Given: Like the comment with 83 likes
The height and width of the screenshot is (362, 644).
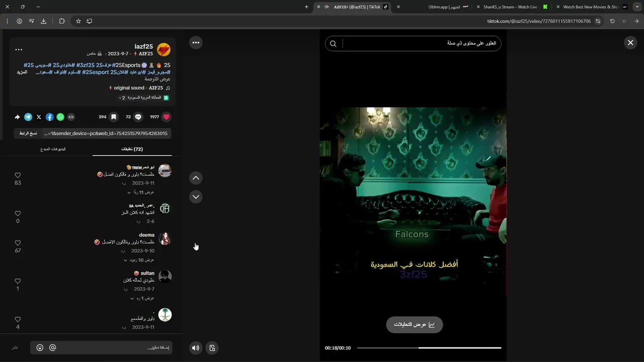Looking at the screenshot, I should pyautogui.click(x=18, y=175).
